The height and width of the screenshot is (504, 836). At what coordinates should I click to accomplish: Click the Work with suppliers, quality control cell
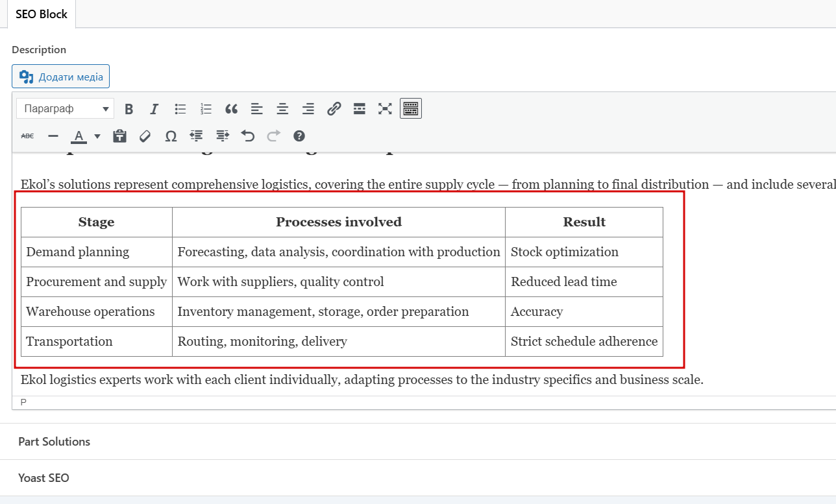[339, 282]
